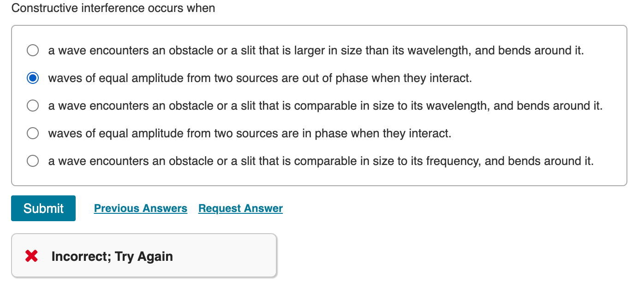This screenshot has width=644, height=294.
Task: Pick the 'waves in phase' answer choice
Action: click(x=32, y=133)
